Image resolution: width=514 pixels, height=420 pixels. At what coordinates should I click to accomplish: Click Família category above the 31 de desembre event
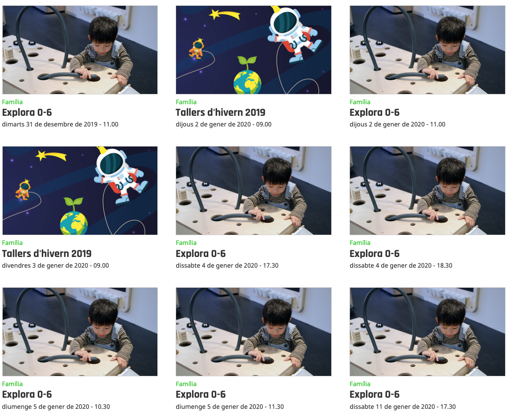tap(12, 102)
